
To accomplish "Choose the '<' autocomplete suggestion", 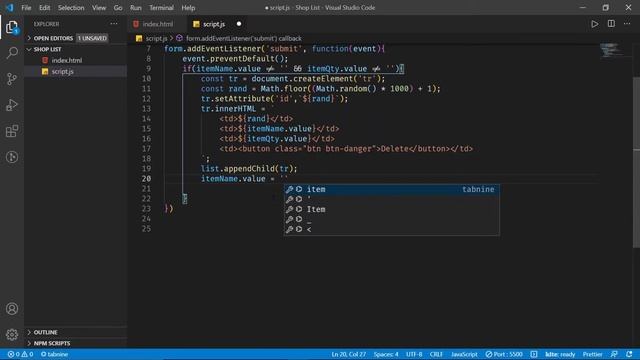I will (391, 229).
